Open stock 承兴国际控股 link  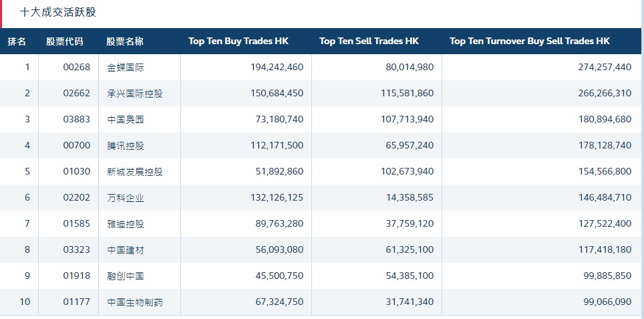135,94
